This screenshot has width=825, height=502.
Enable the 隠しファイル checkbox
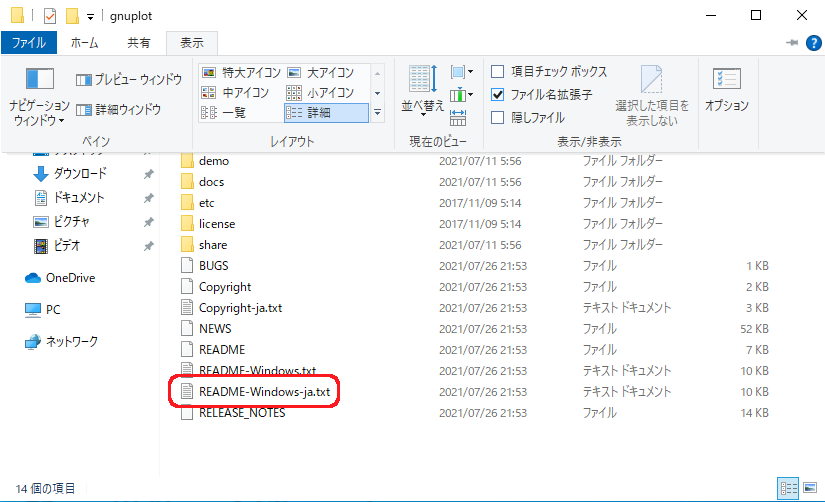point(498,117)
